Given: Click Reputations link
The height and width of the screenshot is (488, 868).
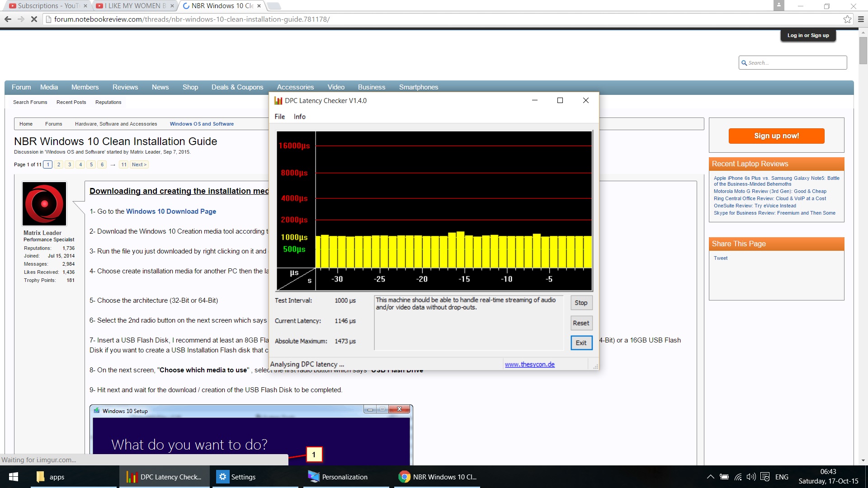Looking at the screenshot, I should (x=108, y=102).
